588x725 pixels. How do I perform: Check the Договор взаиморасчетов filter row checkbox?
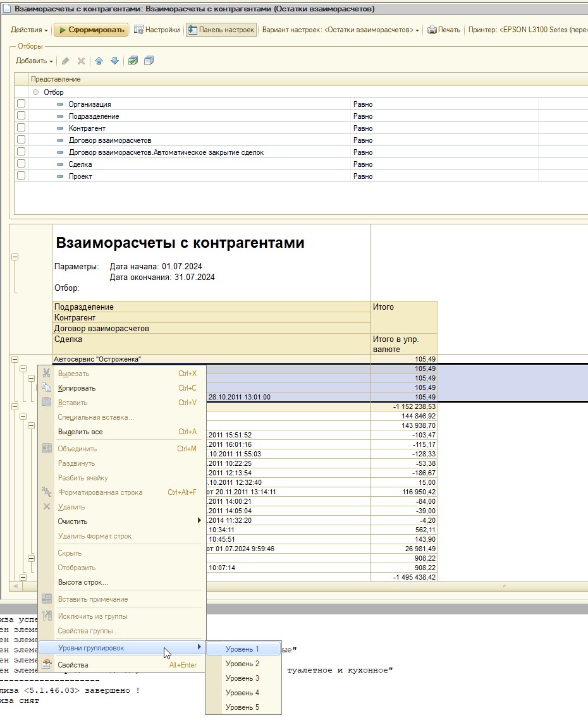point(21,140)
